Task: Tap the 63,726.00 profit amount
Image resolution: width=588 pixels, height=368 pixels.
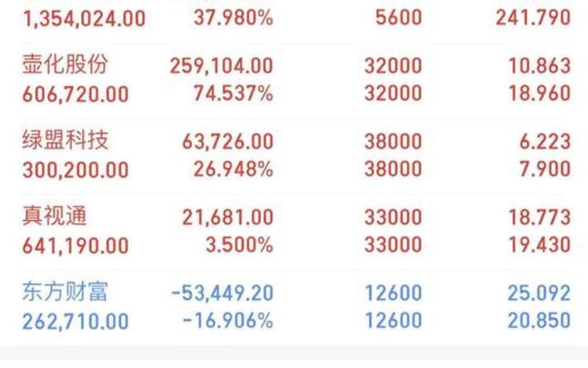Action: coord(228,141)
